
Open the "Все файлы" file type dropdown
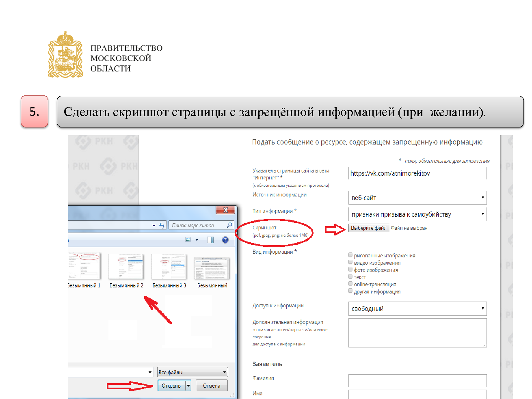click(x=192, y=372)
